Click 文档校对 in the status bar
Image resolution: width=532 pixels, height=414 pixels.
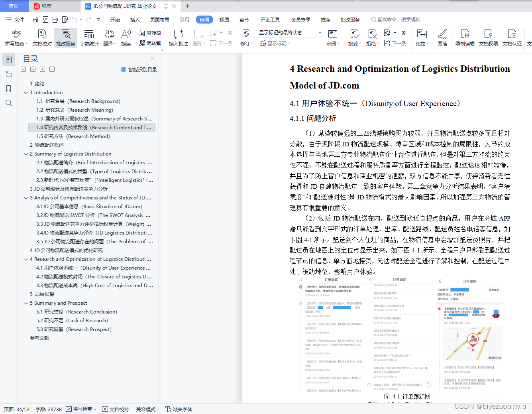115,409
